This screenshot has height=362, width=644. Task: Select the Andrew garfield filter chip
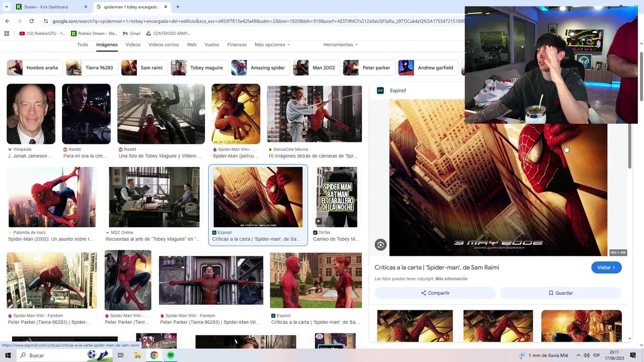(x=428, y=68)
